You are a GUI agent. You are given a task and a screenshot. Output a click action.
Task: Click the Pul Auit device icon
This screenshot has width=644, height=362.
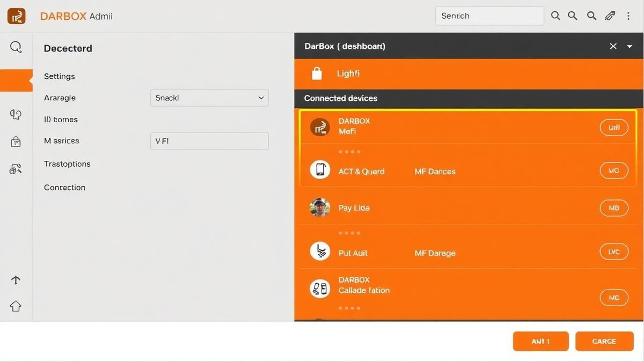[x=320, y=251]
